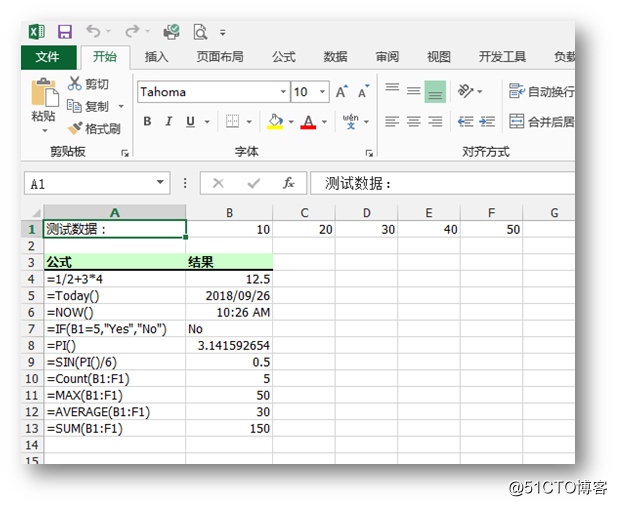Click Increase Indent icon
The height and width of the screenshot is (506, 617).
point(487,121)
